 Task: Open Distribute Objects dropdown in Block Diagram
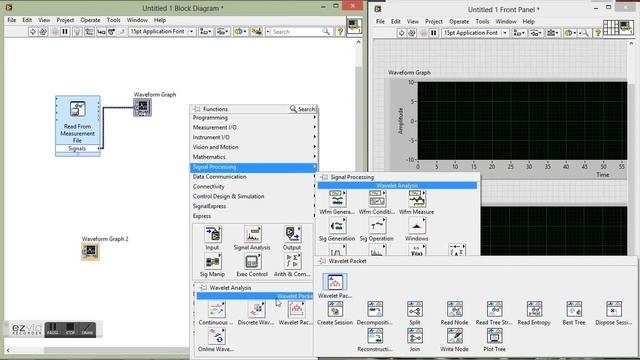pos(222,31)
